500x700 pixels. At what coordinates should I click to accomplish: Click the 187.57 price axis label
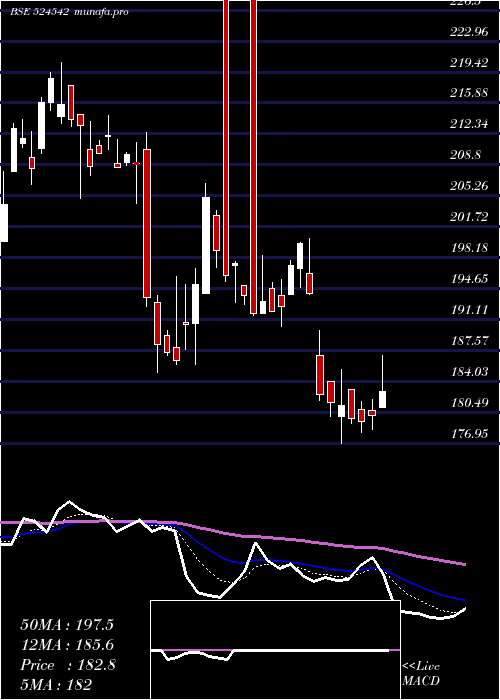469,341
